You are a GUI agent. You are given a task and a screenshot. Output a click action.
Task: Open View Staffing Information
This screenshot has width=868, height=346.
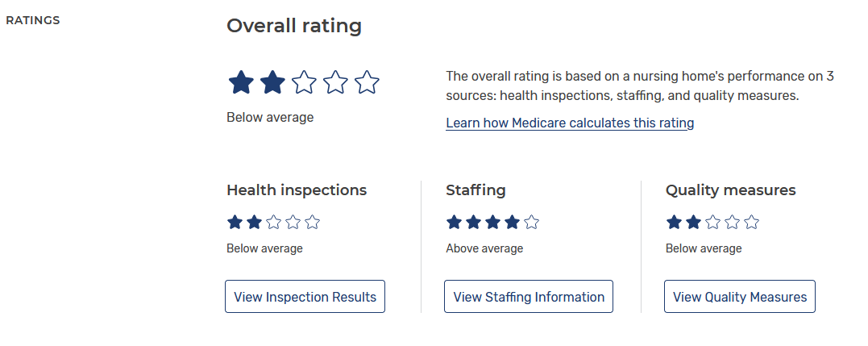coord(529,297)
